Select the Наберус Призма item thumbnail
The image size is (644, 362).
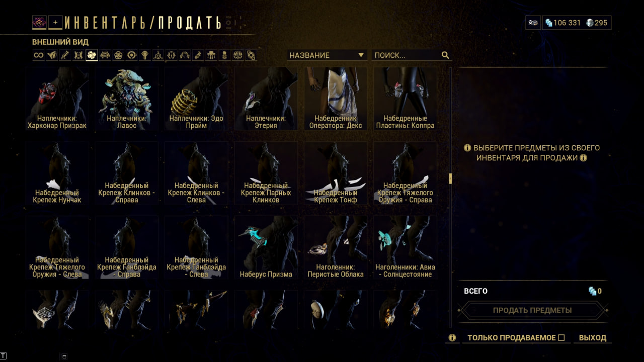266,247
